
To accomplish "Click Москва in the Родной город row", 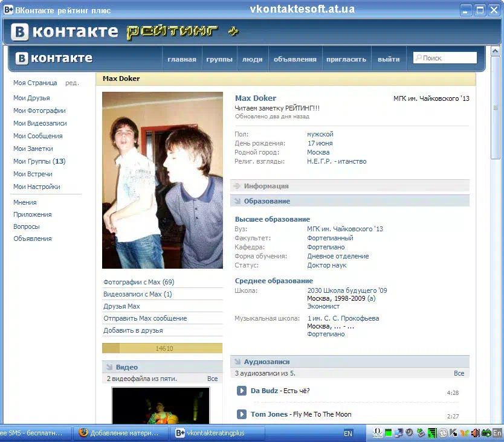I will click(318, 152).
